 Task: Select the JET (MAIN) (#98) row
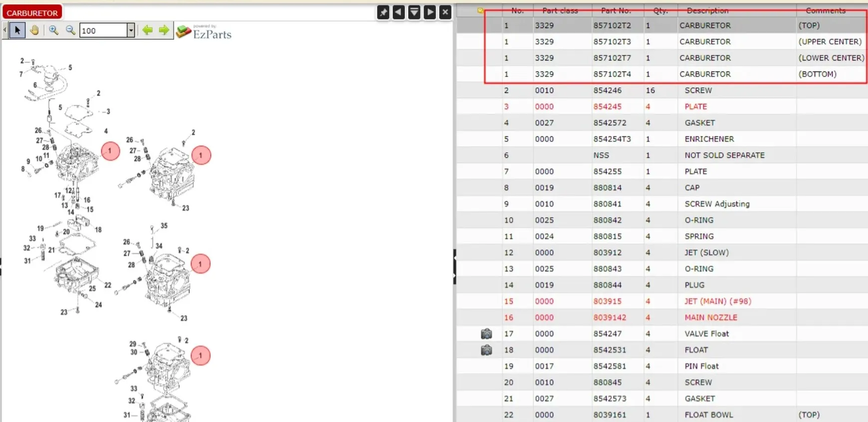[x=662, y=301]
